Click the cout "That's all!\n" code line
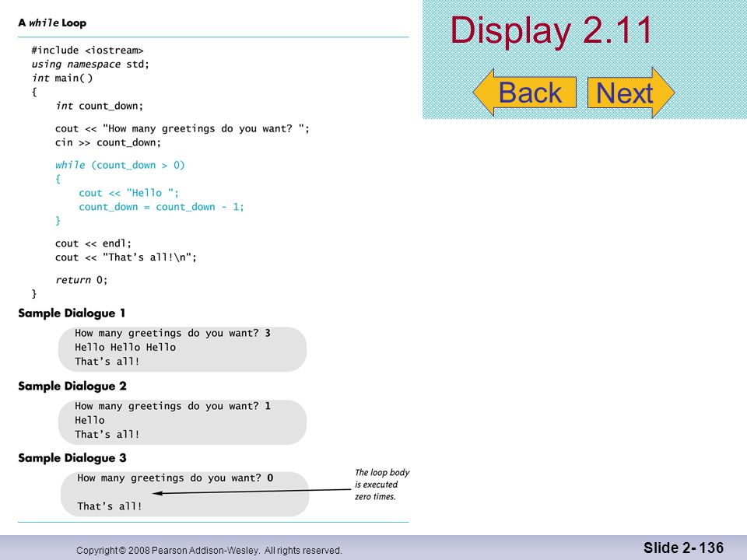The height and width of the screenshot is (560, 747). [126, 257]
